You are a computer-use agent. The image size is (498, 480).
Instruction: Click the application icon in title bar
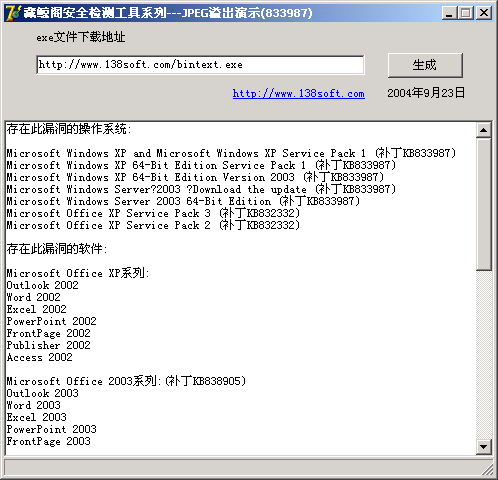click(x=13, y=13)
